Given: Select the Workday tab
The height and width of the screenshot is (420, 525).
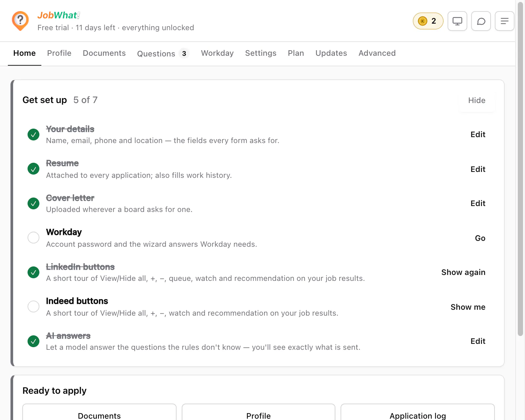Looking at the screenshot, I should 217,53.
